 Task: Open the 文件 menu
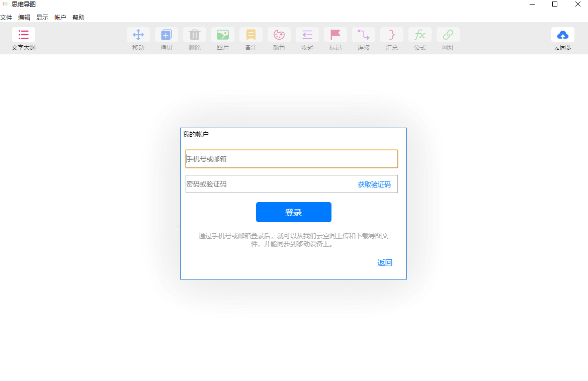[7, 17]
